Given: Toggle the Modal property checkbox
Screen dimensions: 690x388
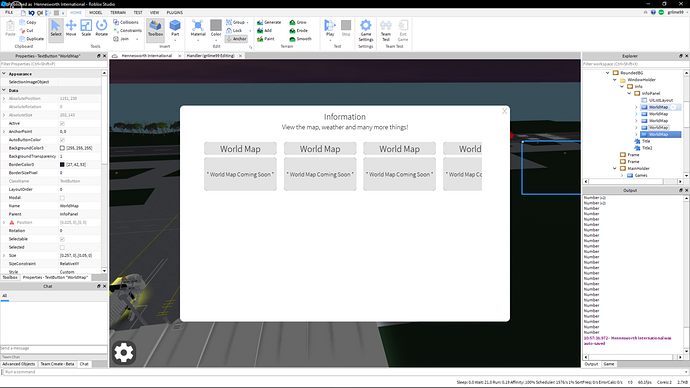Looking at the screenshot, I should click(x=62, y=198).
